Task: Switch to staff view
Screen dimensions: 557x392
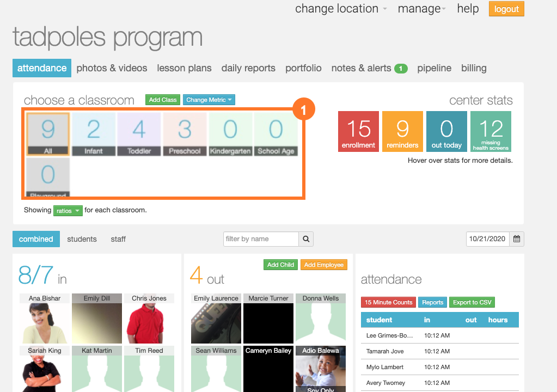Action: (x=118, y=239)
